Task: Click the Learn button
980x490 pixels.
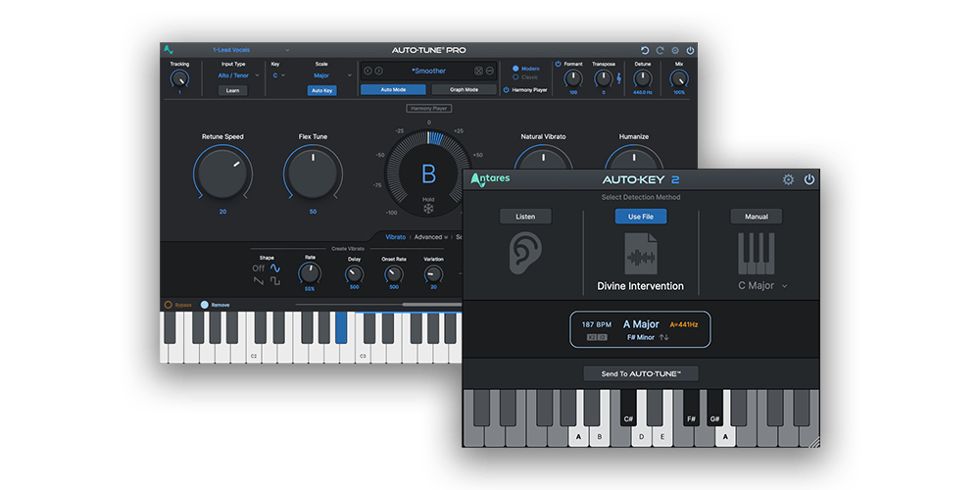Action: click(232, 90)
